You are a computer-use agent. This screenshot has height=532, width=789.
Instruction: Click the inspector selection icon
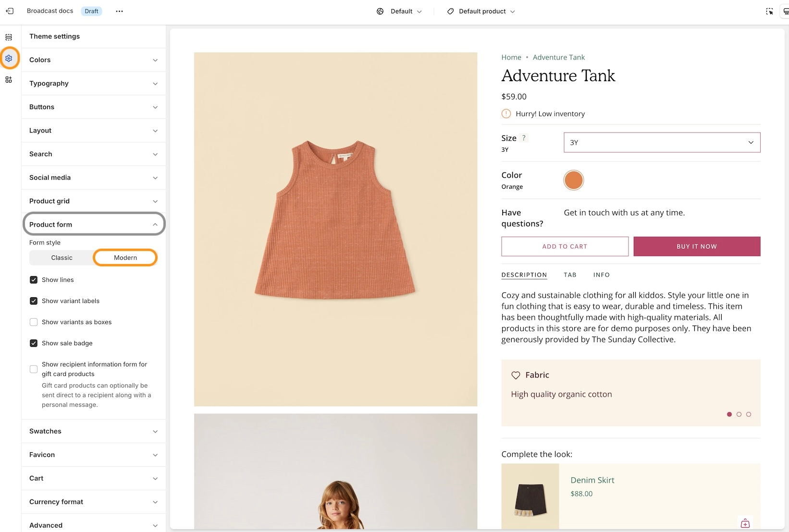[769, 11]
